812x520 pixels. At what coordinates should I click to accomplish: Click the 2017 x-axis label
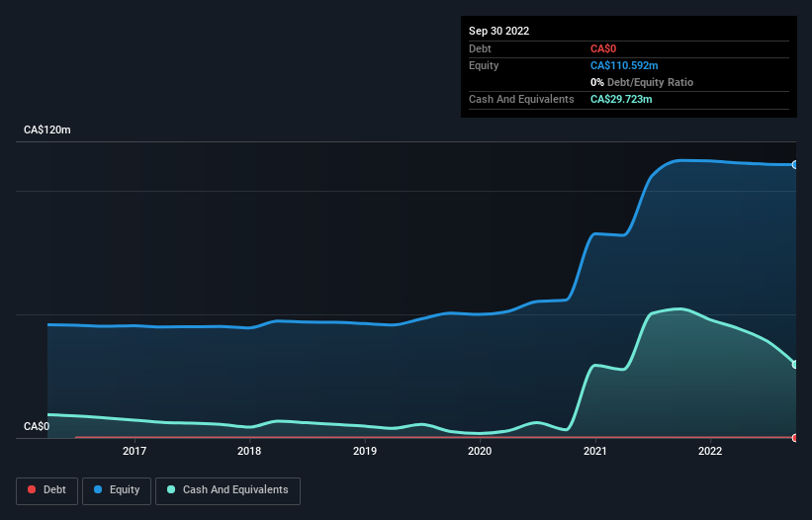click(135, 451)
